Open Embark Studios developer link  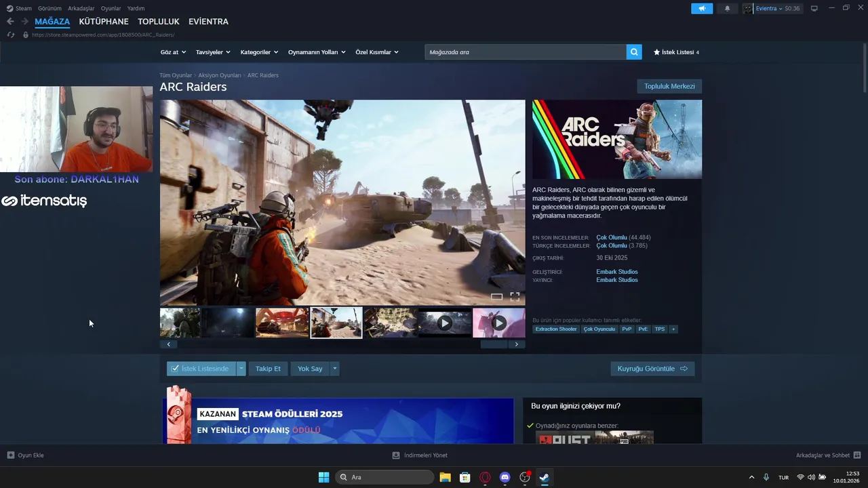point(617,272)
